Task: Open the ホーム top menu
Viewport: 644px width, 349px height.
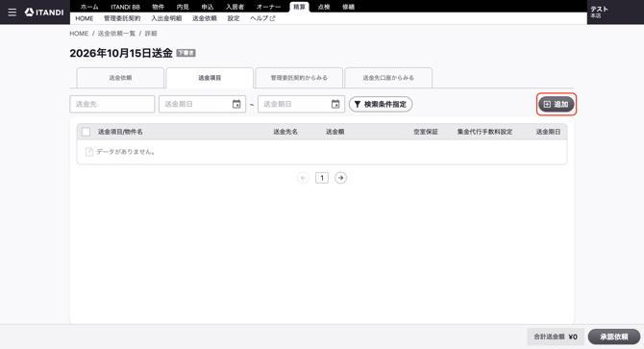Action: 89,7
